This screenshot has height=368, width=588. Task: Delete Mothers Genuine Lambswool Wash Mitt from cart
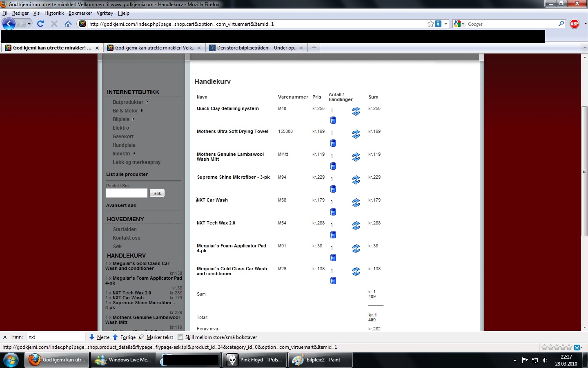[333, 166]
